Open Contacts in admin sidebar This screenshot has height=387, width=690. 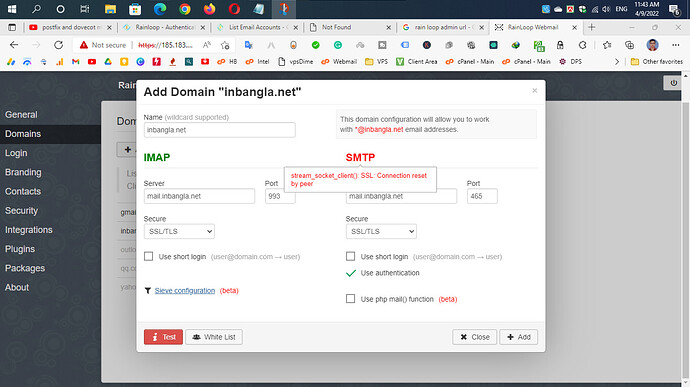23,192
